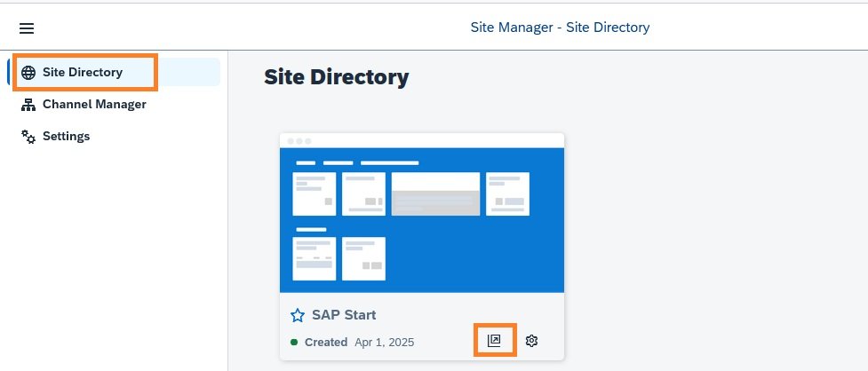The image size is (868, 371).
Task: Click the Site Directory page heading
Action: 336,77
